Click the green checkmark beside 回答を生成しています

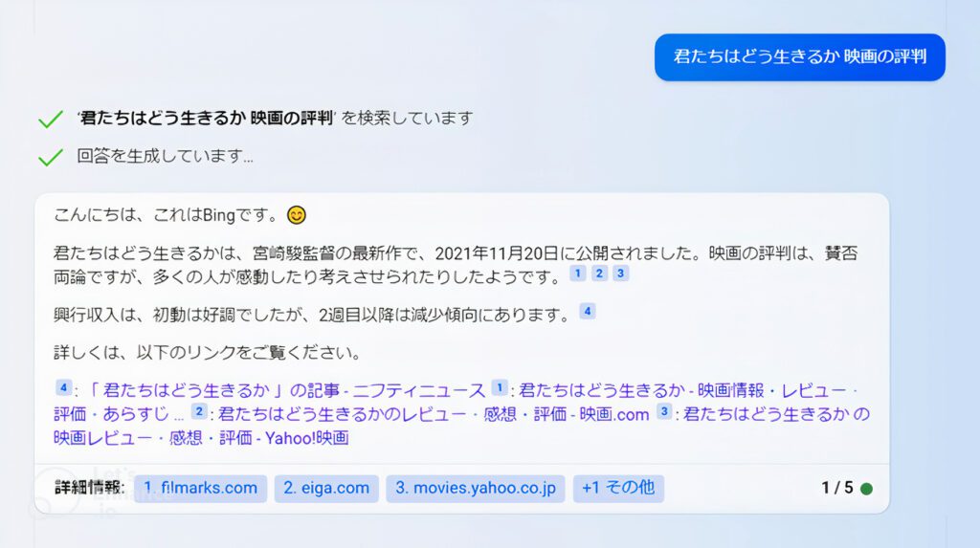pyautogui.click(x=51, y=157)
